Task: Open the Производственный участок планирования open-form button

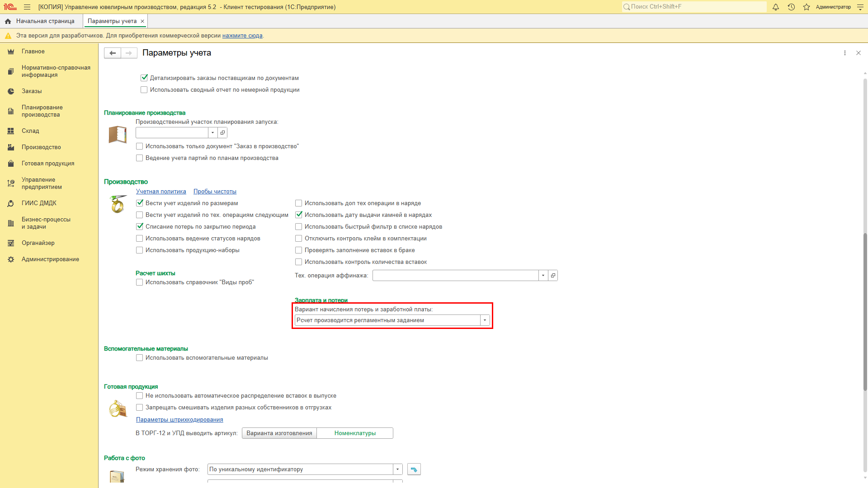Action: point(222,132)
